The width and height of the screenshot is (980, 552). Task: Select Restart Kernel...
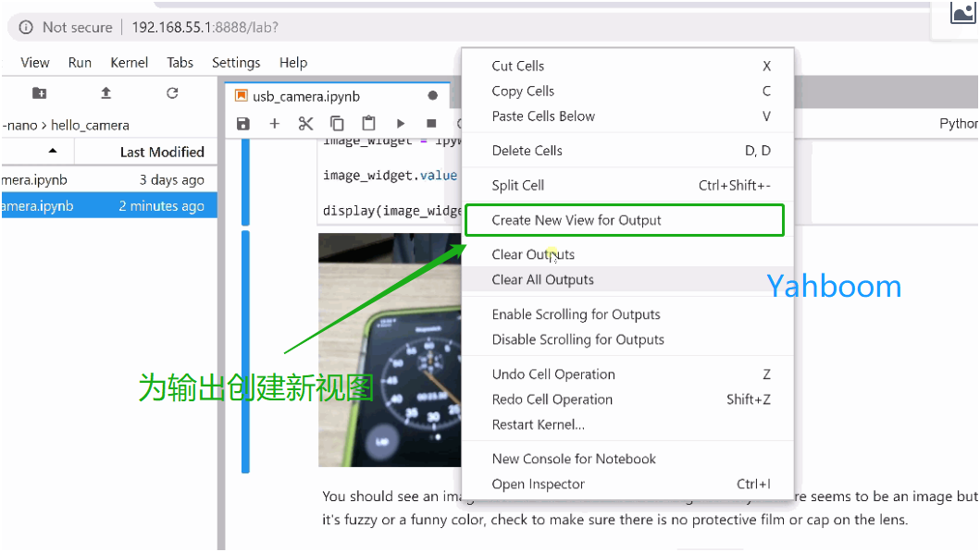[x=628, y=424]
